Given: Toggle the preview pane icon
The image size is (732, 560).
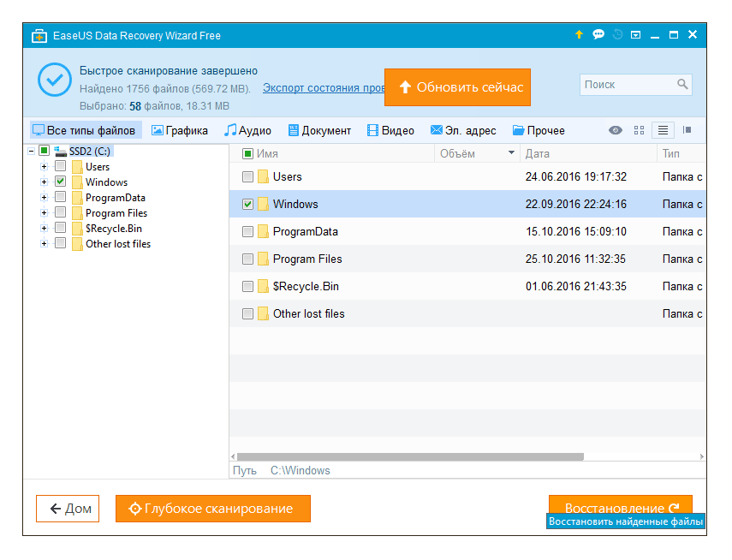Looking at the screenshot, I should pos(687,130).
